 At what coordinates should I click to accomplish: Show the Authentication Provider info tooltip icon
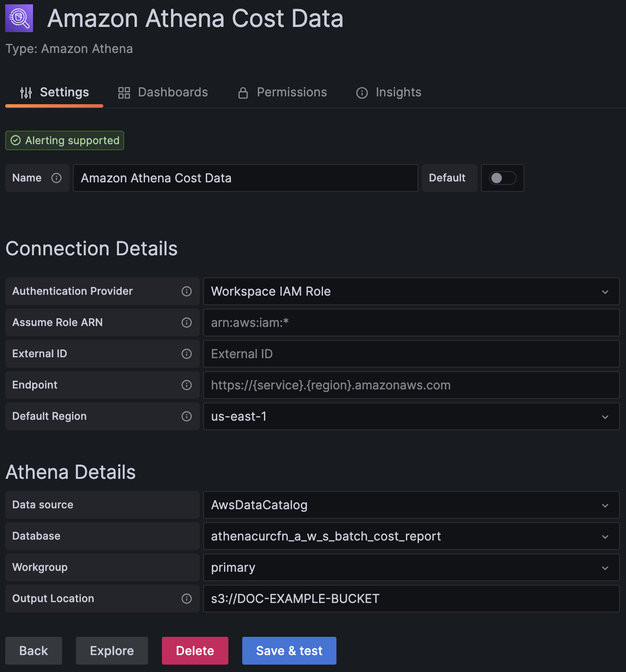pyautogui.click(x=187, y=291)
